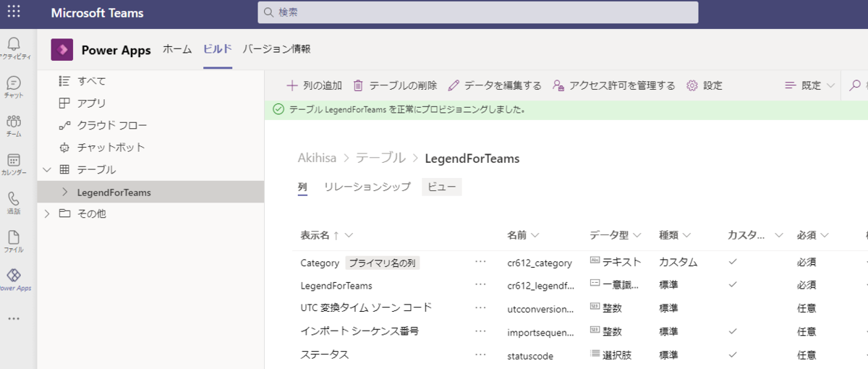The height and width of the screenshot is (369, 868).
Task: Click the green provisioning success checkmark icon
Action: coord(278,110)
